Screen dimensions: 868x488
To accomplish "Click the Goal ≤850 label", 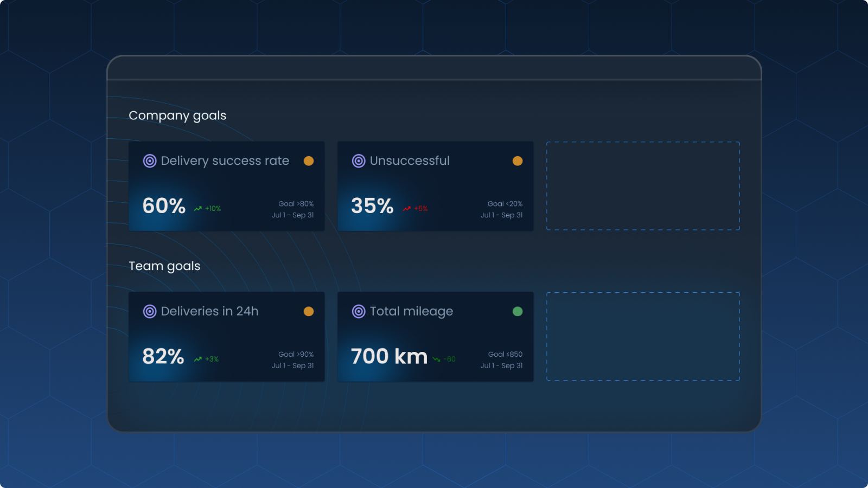I will coord(506,354).
